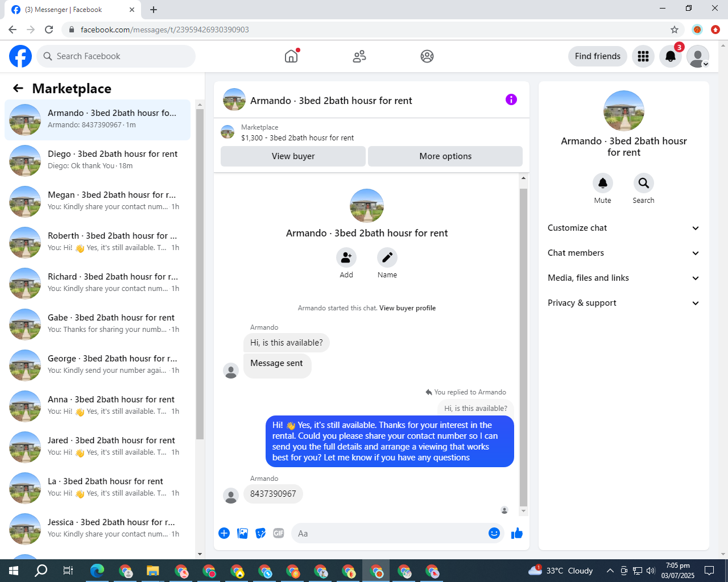The height and width of the screenshot is (582, 728).
Task: Open the Roberth conversation
Action: [98, 242]
